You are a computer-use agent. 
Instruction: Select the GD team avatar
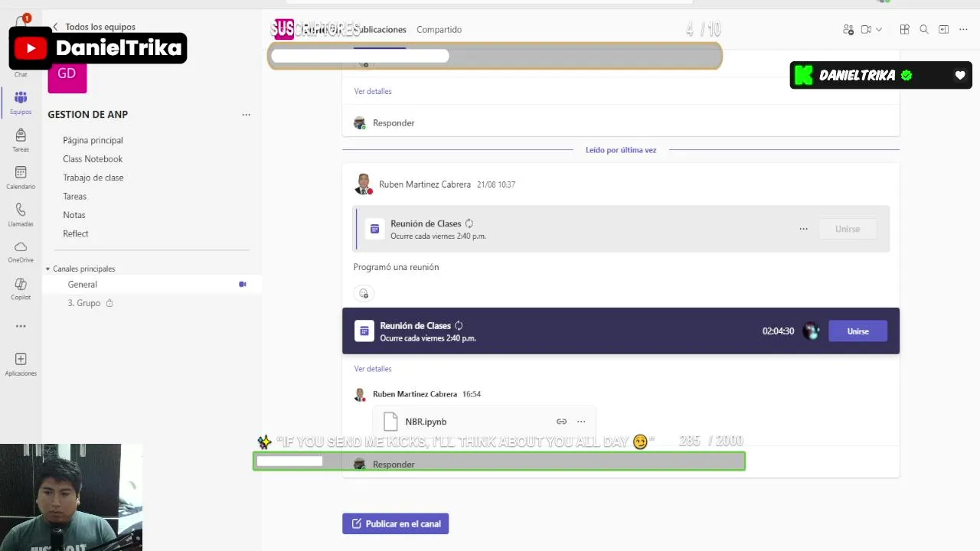67,75
